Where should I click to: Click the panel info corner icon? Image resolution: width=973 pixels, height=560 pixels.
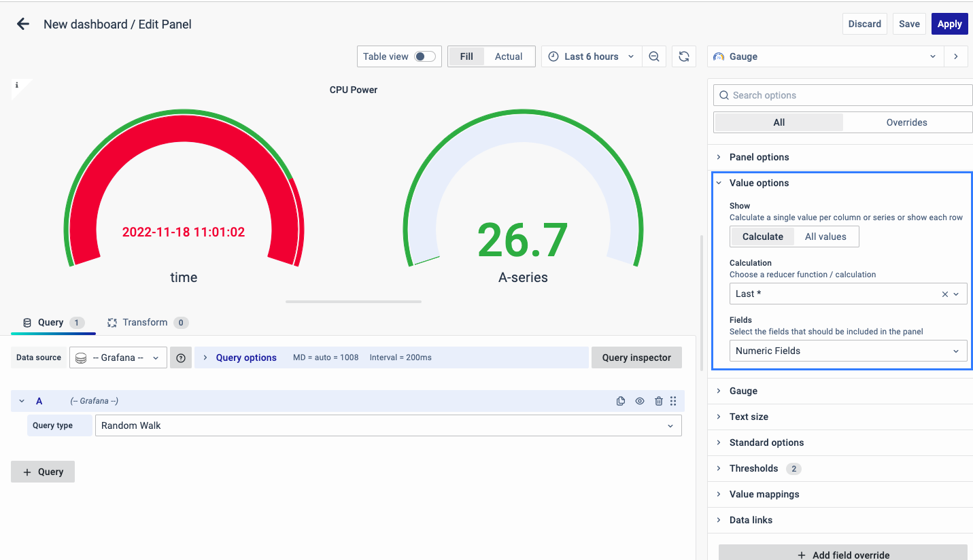(x=17, y=86)
